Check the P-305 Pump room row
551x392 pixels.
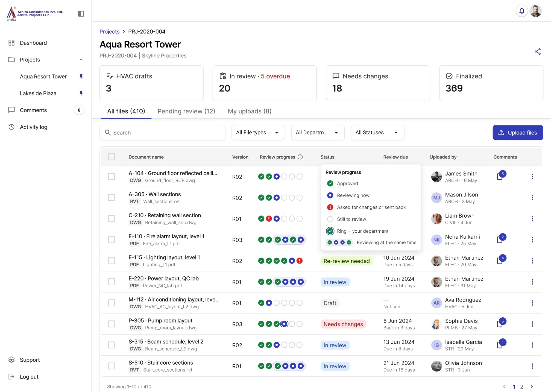tap(112, 324)
